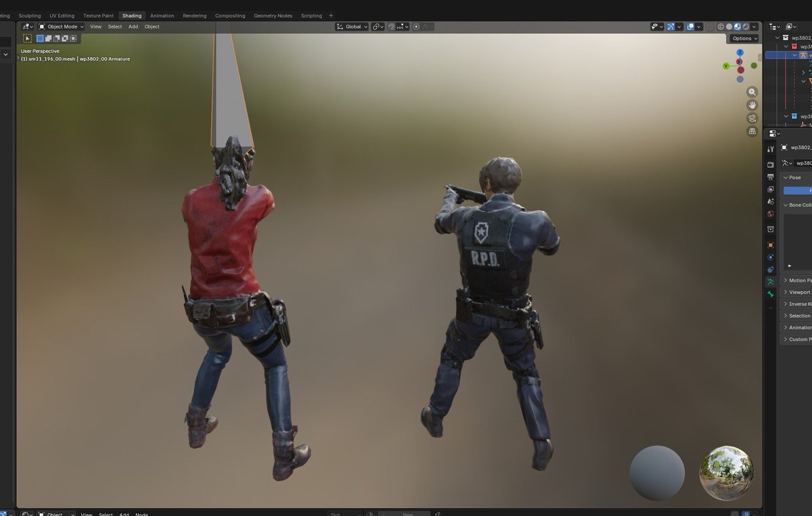Switch to the Geometry Nodes workspace tab

(273, 16)
